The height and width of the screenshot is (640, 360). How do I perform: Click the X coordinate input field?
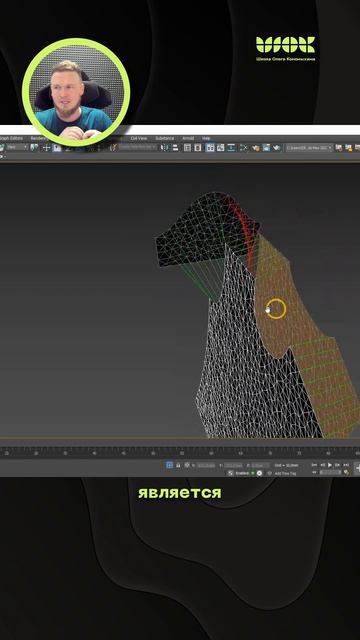click(x=206, y=465)
